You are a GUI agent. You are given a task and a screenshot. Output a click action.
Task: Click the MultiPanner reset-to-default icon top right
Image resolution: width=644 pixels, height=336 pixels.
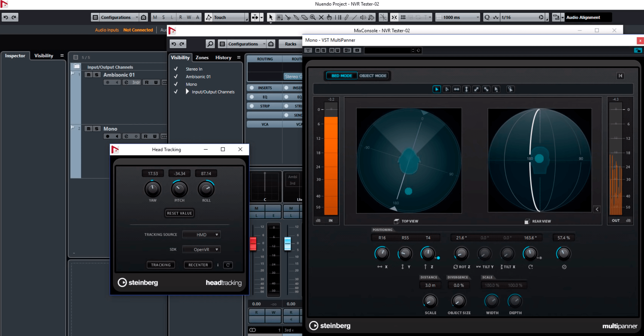(620, 76)
